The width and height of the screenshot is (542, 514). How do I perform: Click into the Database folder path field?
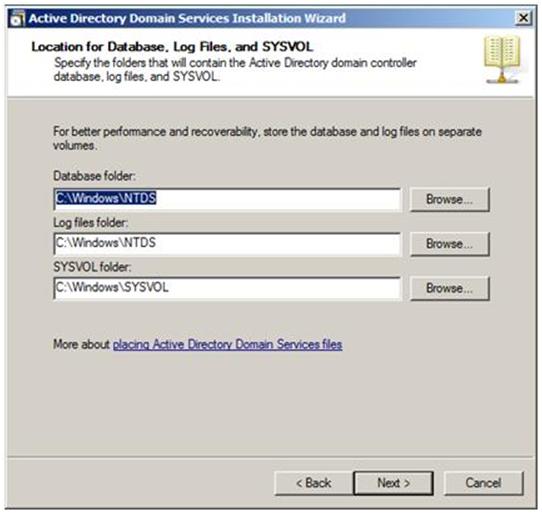[227, 199]
